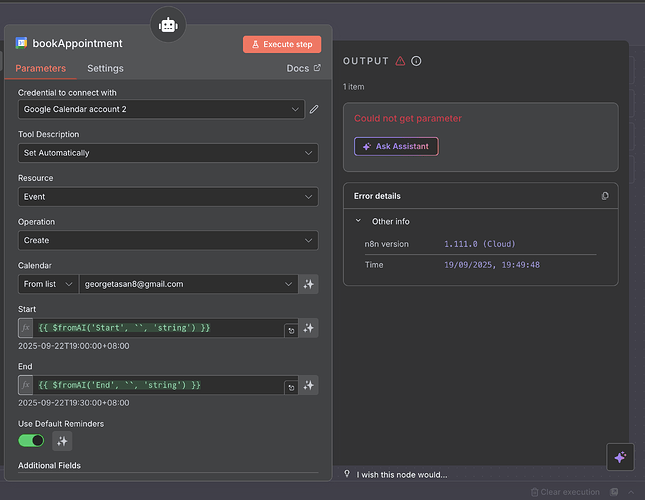
Task: Click the AI agent robot icon
Action: (168, 25)
